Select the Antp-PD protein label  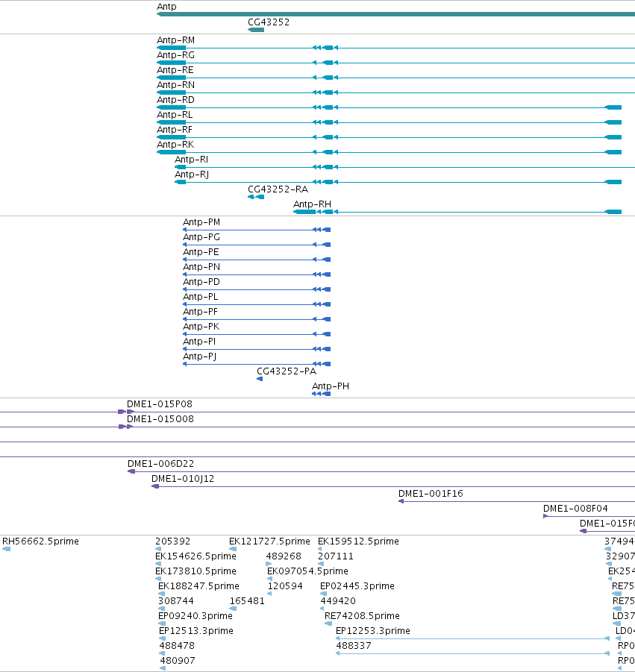(201, 282)
